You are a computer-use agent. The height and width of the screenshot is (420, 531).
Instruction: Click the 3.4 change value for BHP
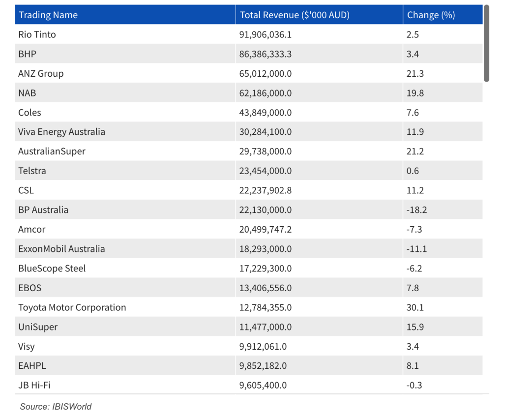pyautogui.click(x=413, y=54)
